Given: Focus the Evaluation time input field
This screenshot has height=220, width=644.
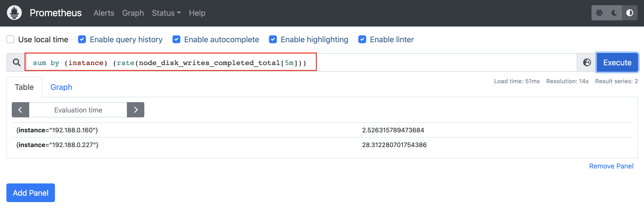Looking at the screenshot, I should coord(78,110).
